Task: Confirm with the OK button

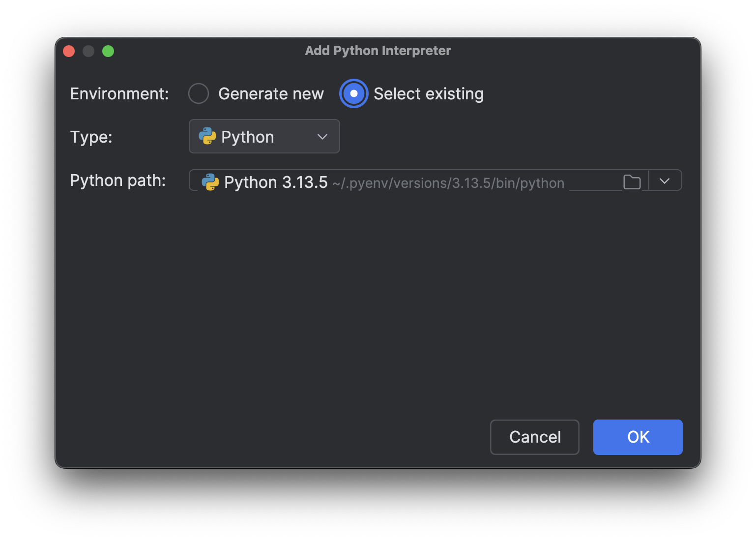Action: click(638, 437)
